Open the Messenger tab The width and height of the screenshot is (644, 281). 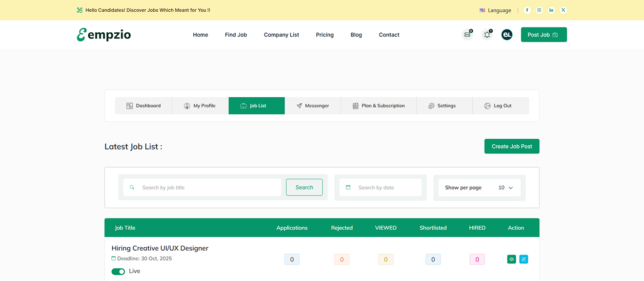(x=313, y=106)
